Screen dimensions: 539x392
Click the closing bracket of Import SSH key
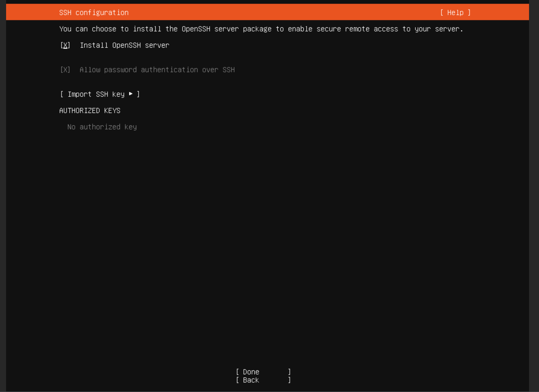tap(138, 94)
